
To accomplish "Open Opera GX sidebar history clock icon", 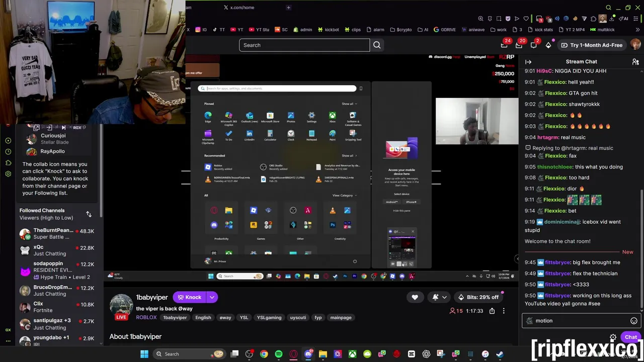I will tap(8, 152).
